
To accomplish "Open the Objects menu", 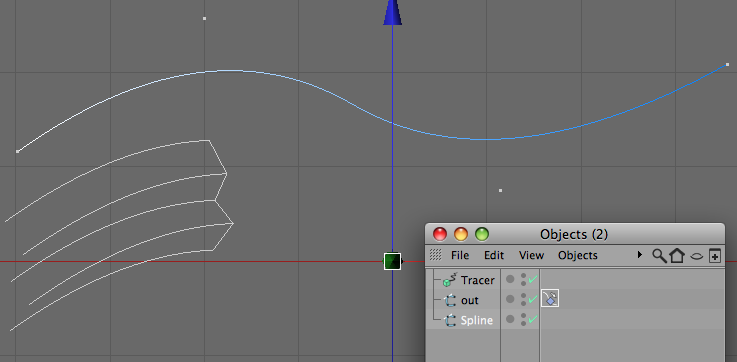I will pos(578,255).
